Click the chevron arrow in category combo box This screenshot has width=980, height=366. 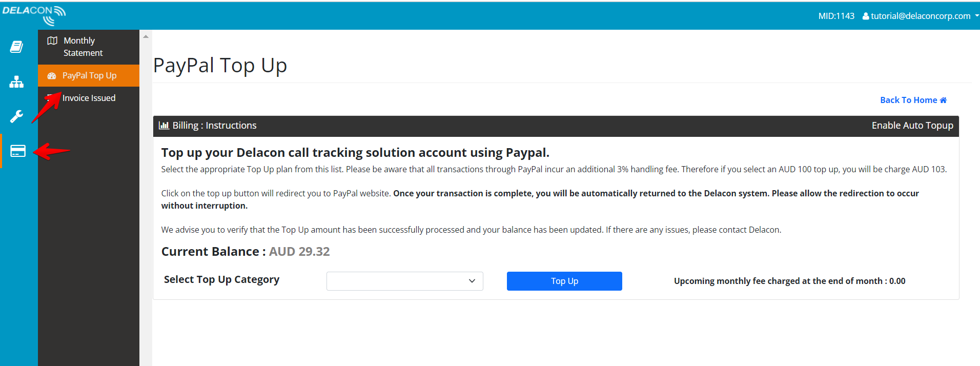tap(472, 281)
